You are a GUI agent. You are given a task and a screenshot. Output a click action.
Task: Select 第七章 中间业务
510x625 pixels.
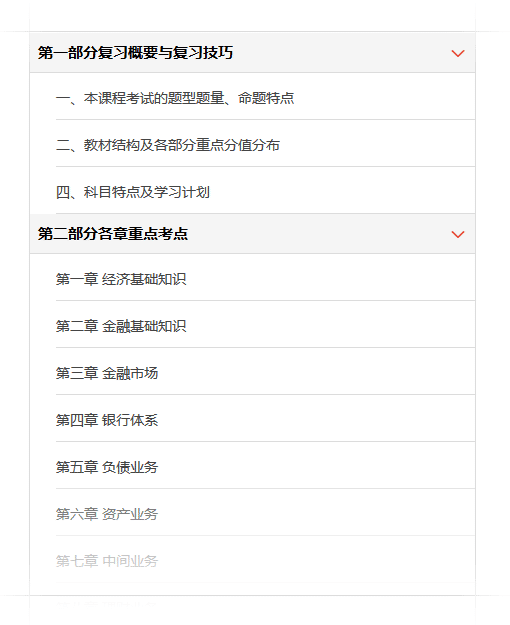click(265, 561)
